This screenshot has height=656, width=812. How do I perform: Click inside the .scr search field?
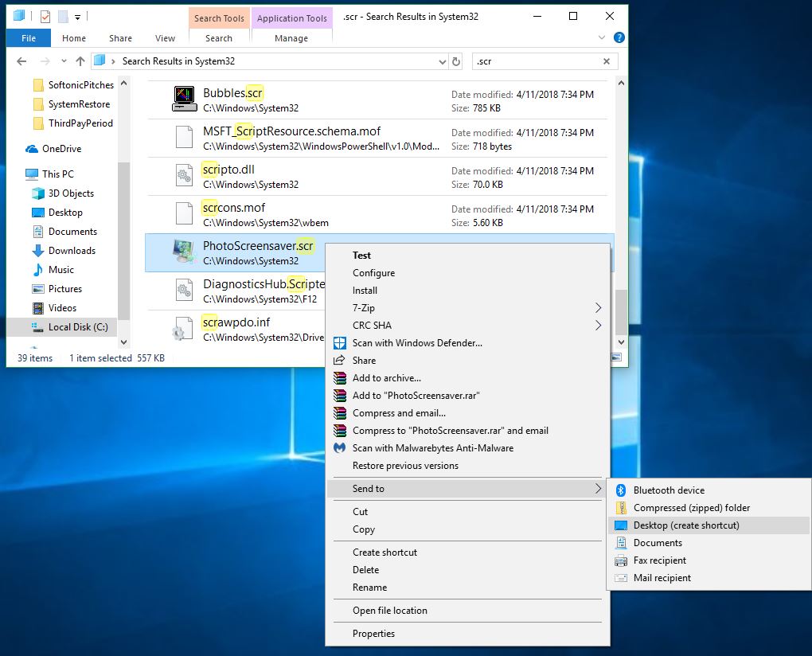point(533,61)
